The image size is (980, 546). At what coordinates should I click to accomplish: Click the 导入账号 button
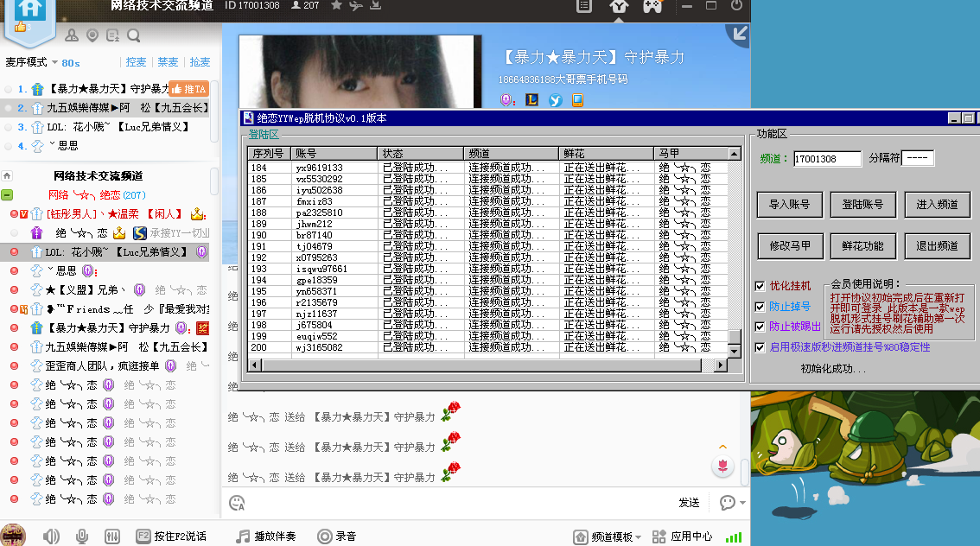(789, 205)
